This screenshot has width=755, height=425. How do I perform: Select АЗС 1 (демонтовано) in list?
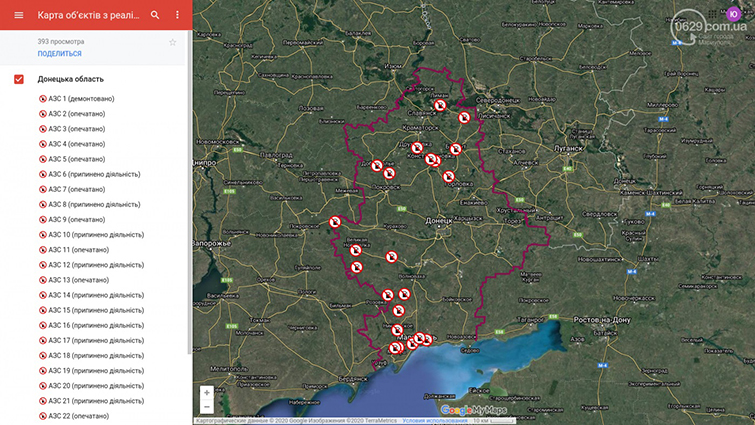tap(82, 99)
